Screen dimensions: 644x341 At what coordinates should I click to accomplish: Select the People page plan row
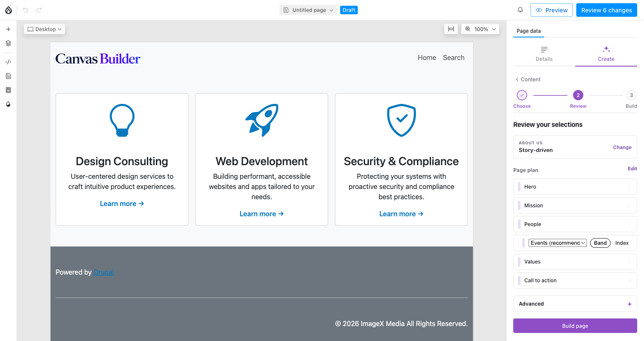click(575, 224)
